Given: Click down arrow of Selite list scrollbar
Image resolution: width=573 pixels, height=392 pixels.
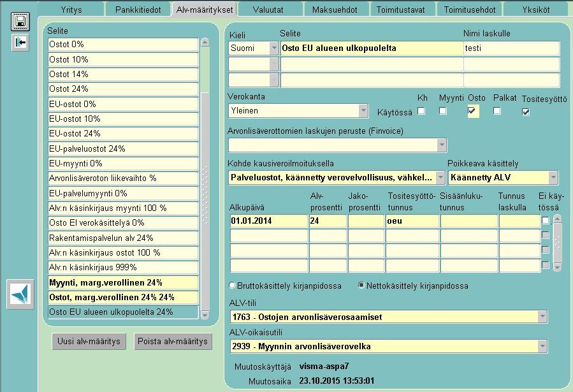Looking at the screenshot, I should (x=205, y=315).
